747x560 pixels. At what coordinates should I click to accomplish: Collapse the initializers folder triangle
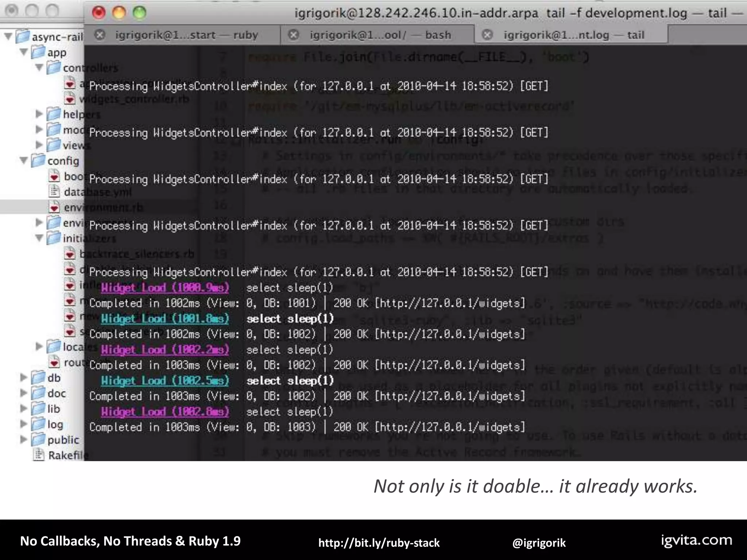pos(39,238)
